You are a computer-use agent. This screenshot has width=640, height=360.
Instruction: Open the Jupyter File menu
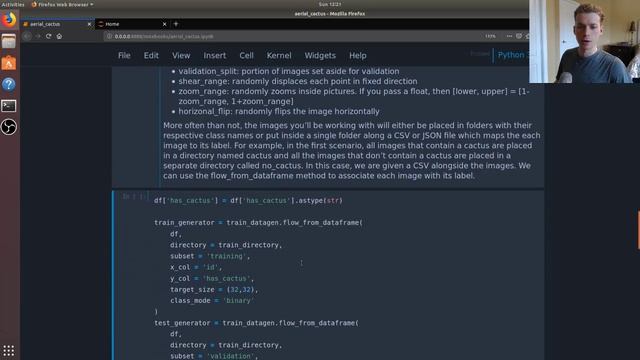(124, 56)
